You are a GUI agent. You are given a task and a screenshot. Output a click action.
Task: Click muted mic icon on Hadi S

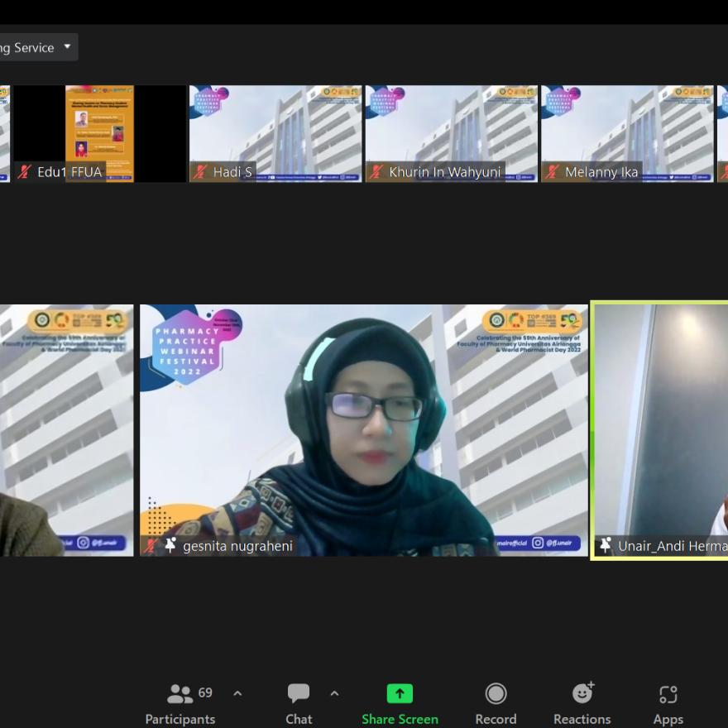pyautogui.click(x=200, y=172)
